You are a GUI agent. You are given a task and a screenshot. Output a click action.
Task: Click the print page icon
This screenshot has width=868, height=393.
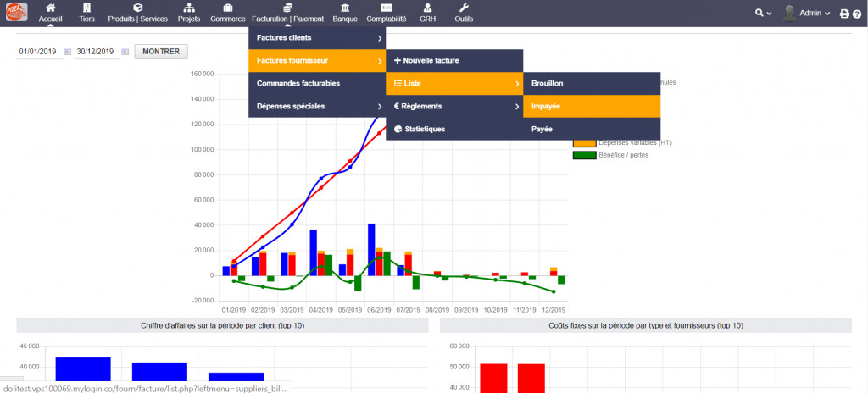(x=843, y=13)
